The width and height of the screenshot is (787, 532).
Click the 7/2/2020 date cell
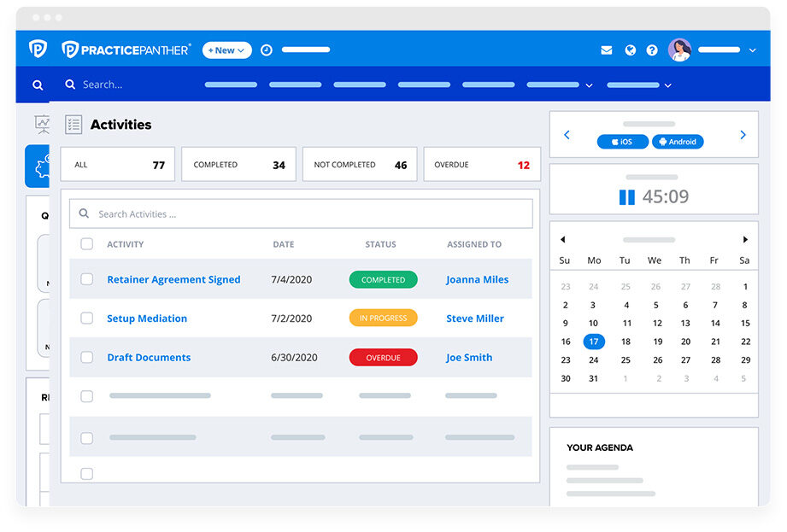point(291,319)
